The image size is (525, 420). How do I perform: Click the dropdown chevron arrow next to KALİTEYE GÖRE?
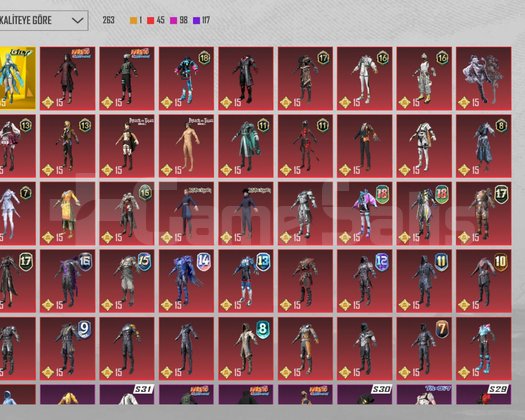click(x=77, y=20)
